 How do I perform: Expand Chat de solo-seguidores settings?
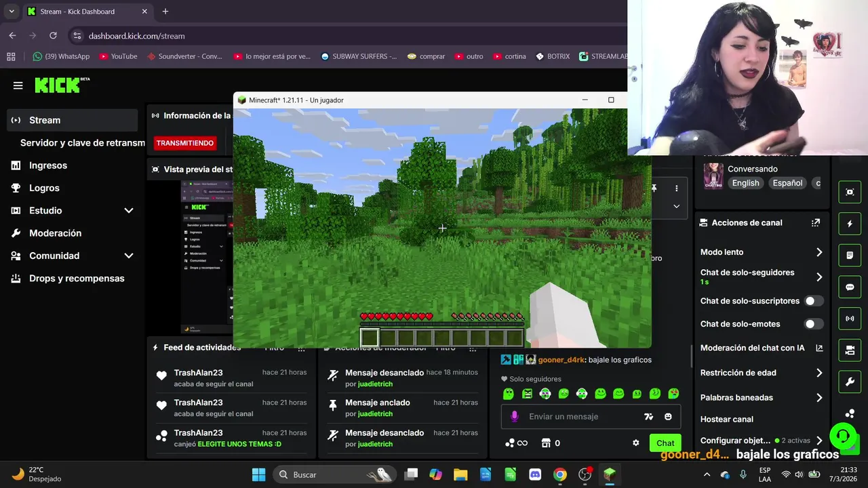(x=819, y=277)
